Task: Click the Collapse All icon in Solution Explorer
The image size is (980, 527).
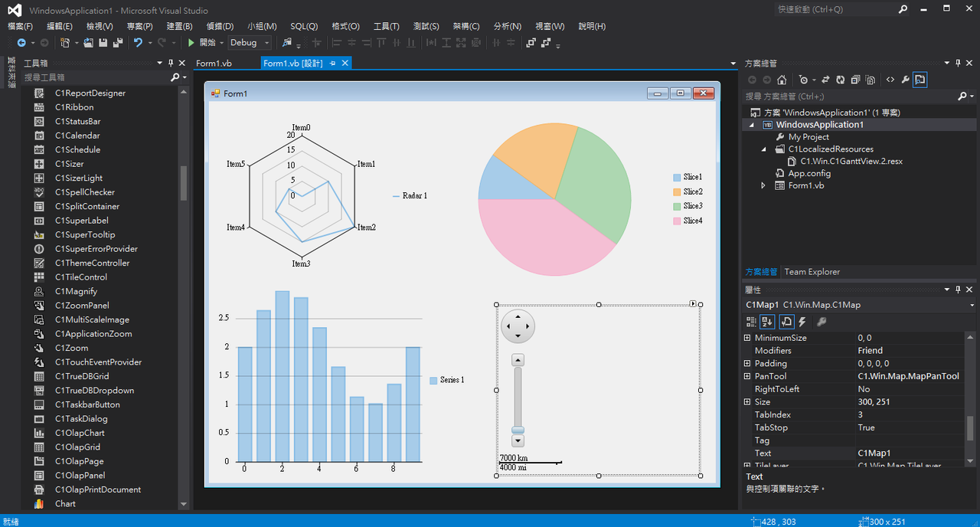Action: pyautogui.click(x=855, y=80)
